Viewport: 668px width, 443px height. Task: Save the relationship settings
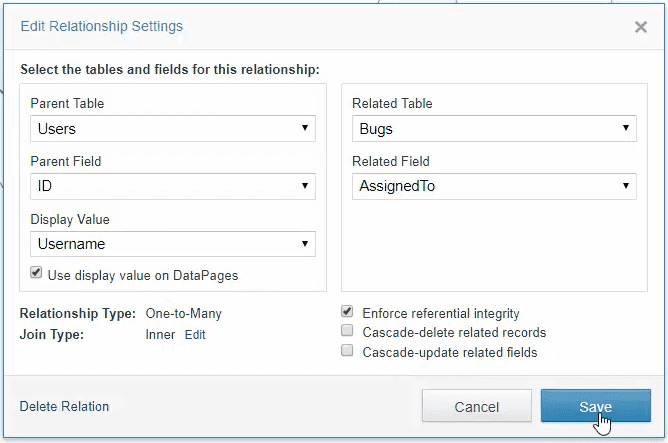coord(595,407)
